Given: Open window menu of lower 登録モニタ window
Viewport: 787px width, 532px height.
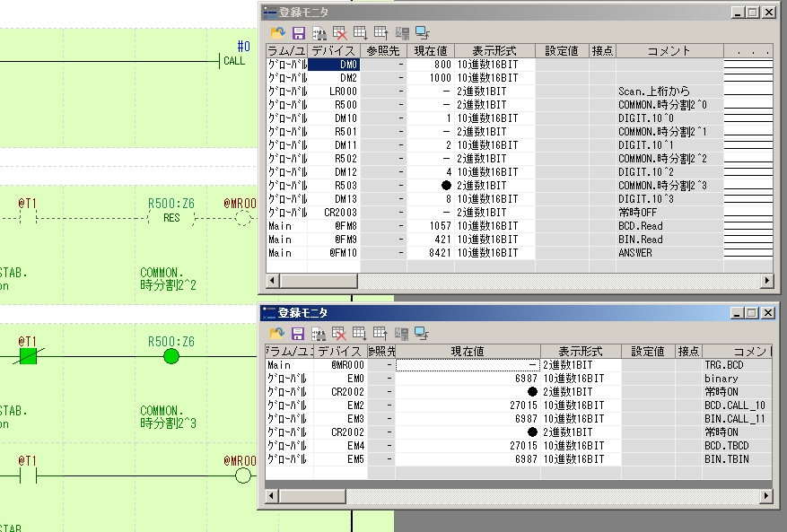Looking at the screenshot, I should pos(264,313).
